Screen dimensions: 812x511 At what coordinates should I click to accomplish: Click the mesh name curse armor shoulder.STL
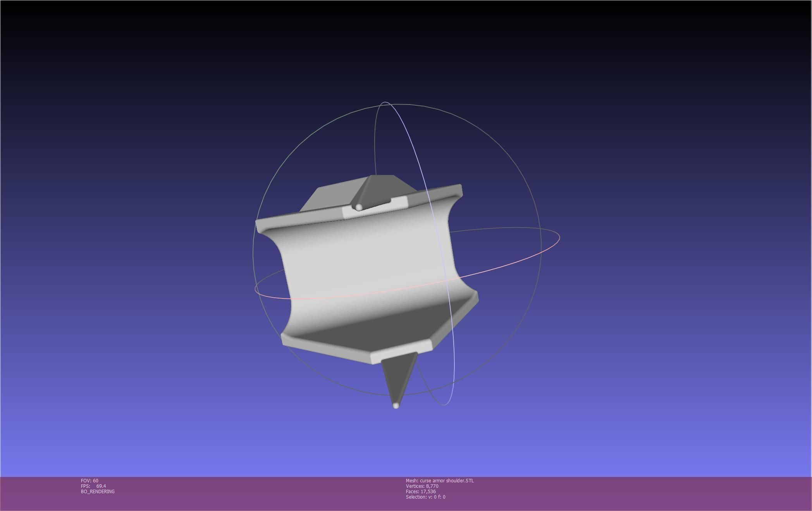(x=447, y=480)
